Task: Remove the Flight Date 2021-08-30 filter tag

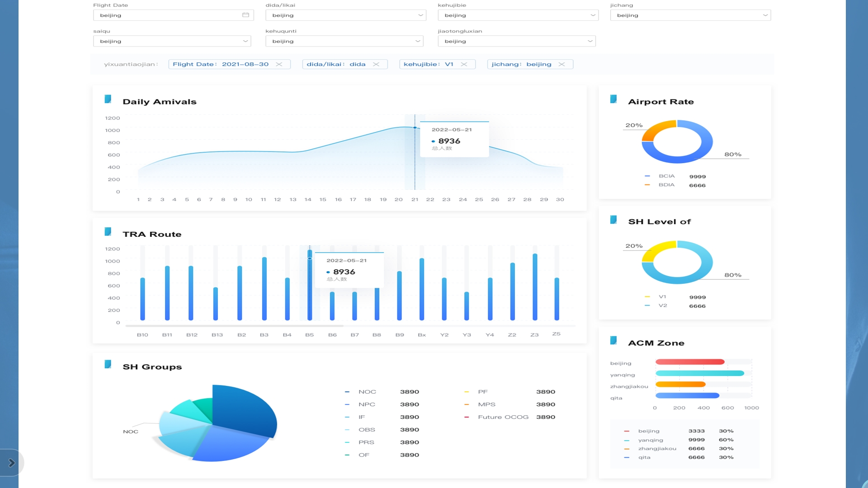Action: [x=279, y=64]
